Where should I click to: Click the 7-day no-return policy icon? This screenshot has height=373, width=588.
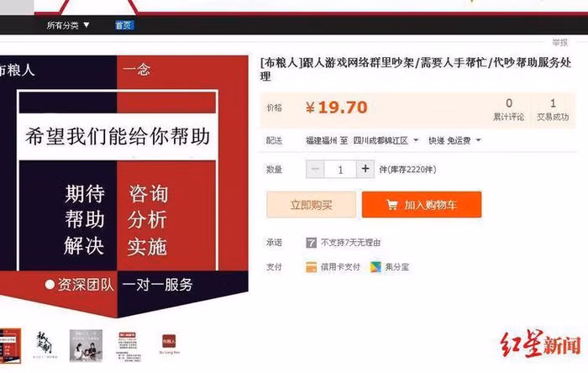tap(311, 243)
